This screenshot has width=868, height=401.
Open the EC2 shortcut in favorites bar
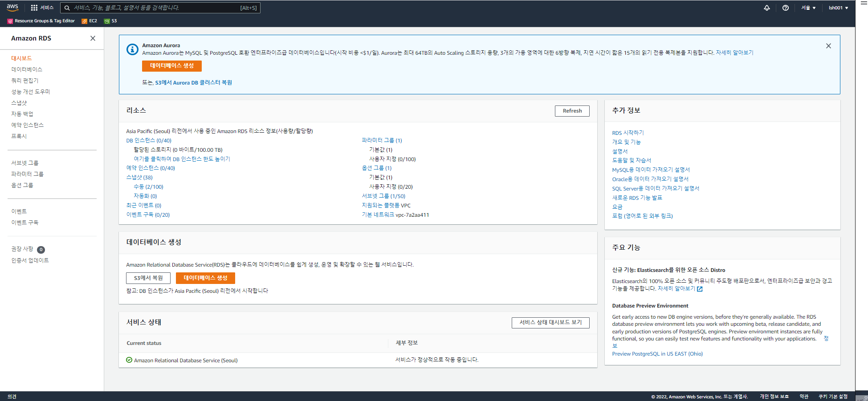(x=90, y=21)
